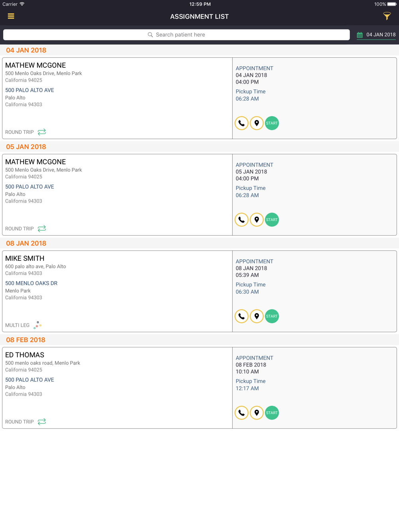This screenshot has width=399, height=532.
Task: Click the calendar icon beside the date
Action: [360, 35]
